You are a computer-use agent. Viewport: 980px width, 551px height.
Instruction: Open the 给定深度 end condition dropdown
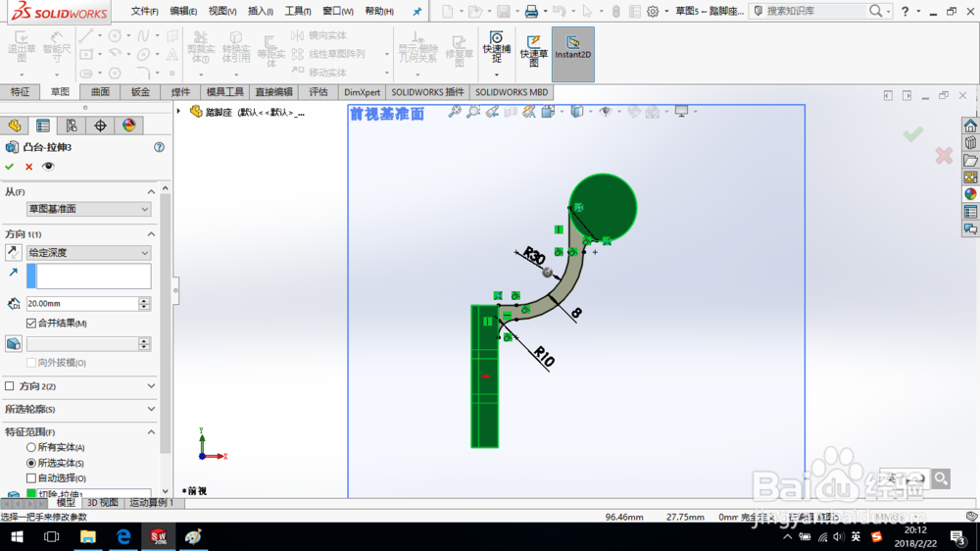(x=88, y=253)
